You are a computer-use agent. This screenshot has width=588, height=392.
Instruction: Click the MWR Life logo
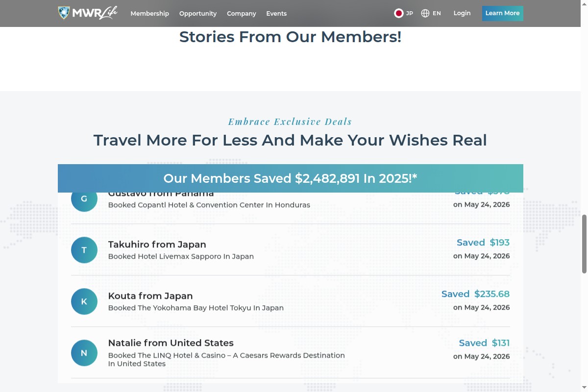pyautogui.click(x=88, y=13)
